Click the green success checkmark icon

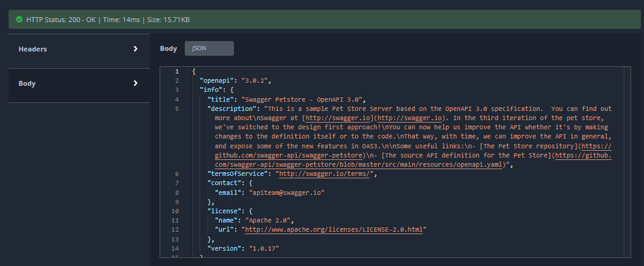coord(19,20)
